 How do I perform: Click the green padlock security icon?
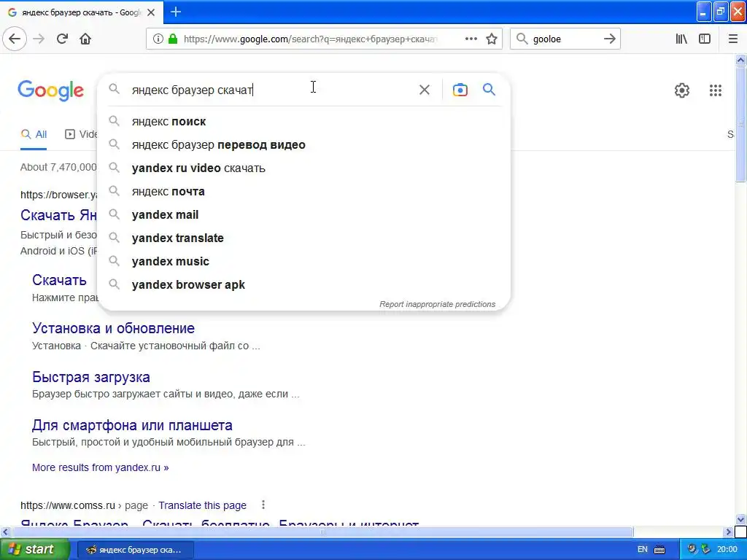click(x=172, y=39)
